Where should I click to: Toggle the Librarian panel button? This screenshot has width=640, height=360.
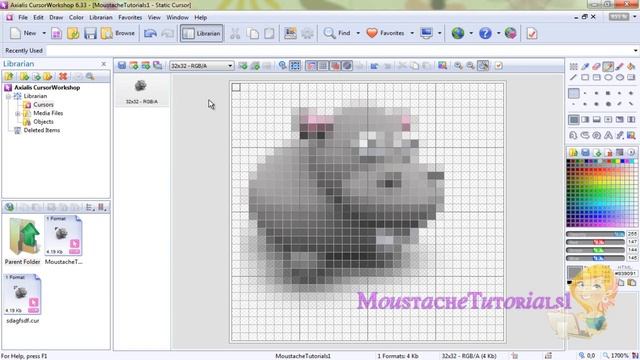(202, 33)
